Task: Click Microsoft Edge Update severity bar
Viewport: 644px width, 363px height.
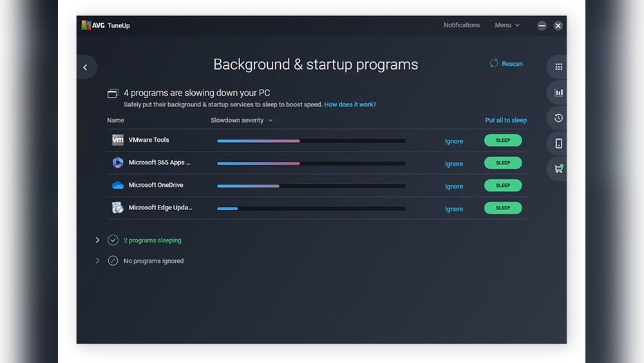Action: pyautogui.click(x=311, y=209)
